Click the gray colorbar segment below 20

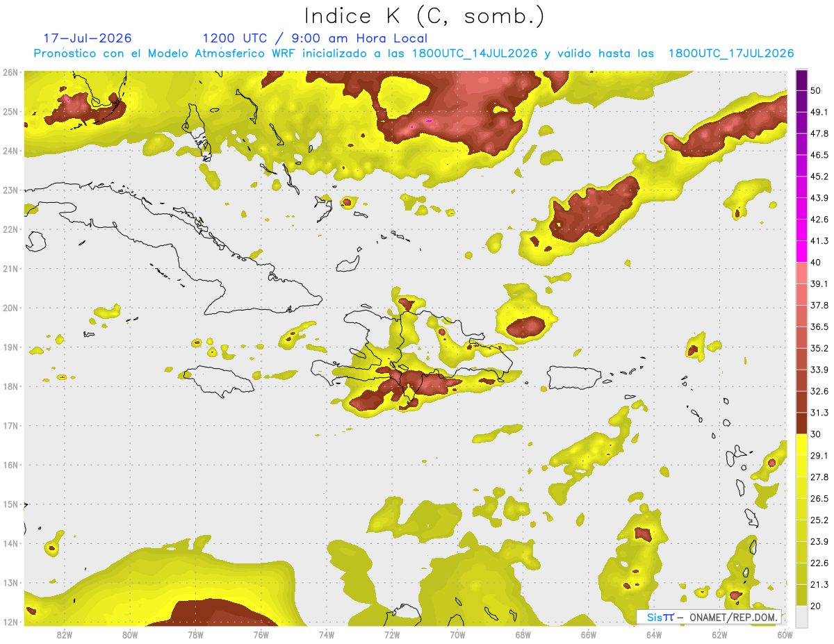(801, 616)
